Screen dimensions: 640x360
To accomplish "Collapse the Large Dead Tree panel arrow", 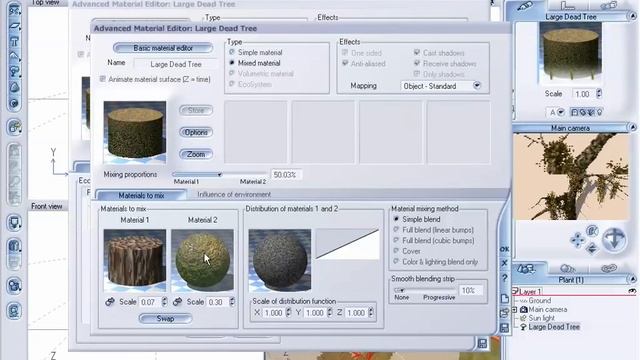I will (633, 16).
